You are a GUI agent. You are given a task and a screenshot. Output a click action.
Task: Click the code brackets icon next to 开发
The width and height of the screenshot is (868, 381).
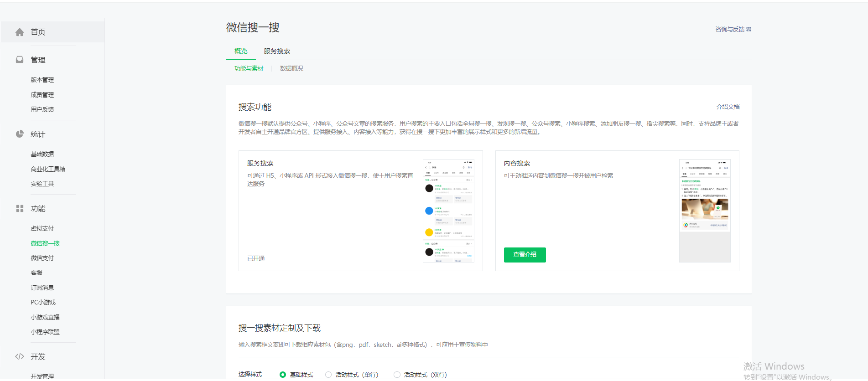click(x=20, y=356)
